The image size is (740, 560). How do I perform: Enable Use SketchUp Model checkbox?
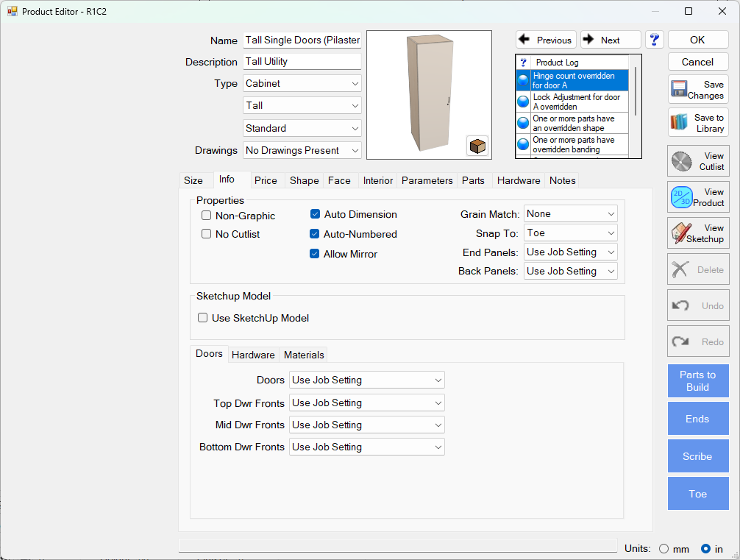(203, 318)
